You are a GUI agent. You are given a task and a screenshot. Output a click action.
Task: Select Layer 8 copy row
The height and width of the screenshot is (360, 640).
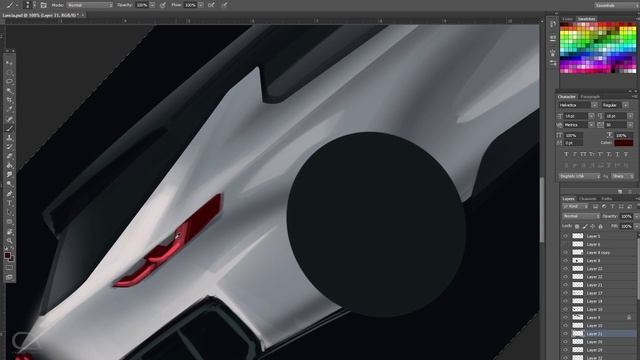[x=599, y=253]
